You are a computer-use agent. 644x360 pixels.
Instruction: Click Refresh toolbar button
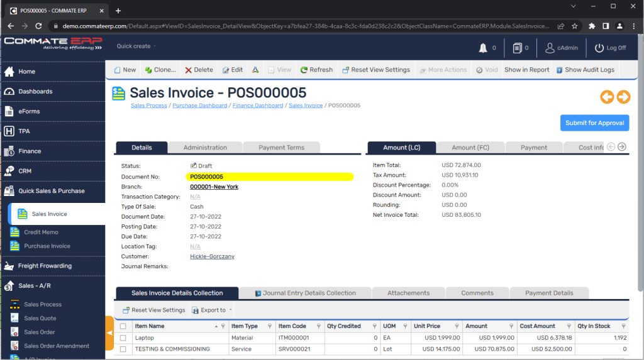point(316,70)
